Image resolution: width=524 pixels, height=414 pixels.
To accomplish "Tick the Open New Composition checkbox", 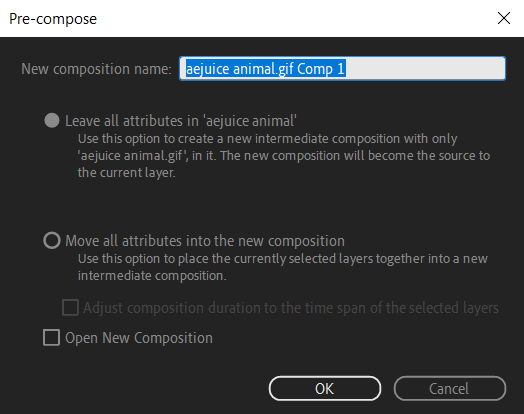I will pyautogui.click(x=51, y=337).
